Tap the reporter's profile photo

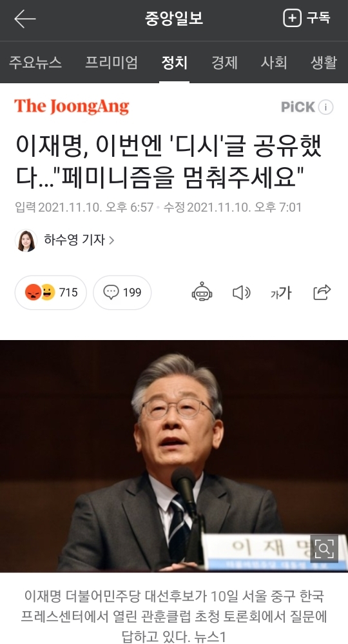pyautogui.click(x=26, y=240)
